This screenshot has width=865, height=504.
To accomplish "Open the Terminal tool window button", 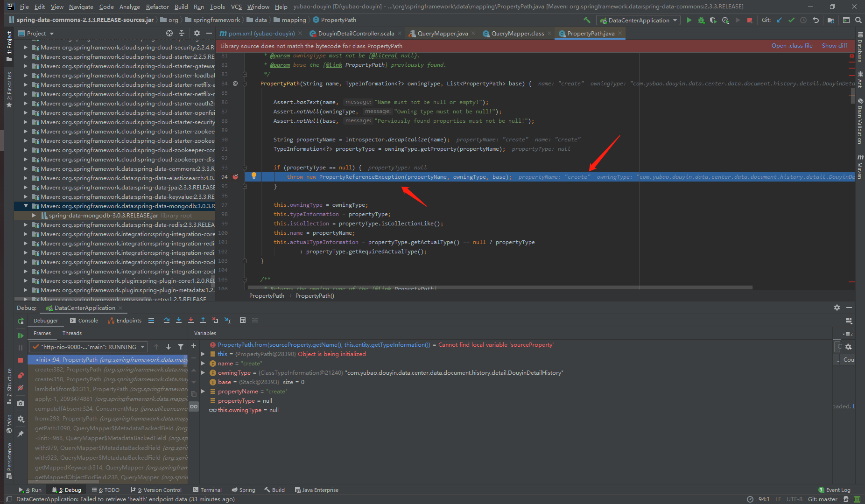I will point(207,490).
